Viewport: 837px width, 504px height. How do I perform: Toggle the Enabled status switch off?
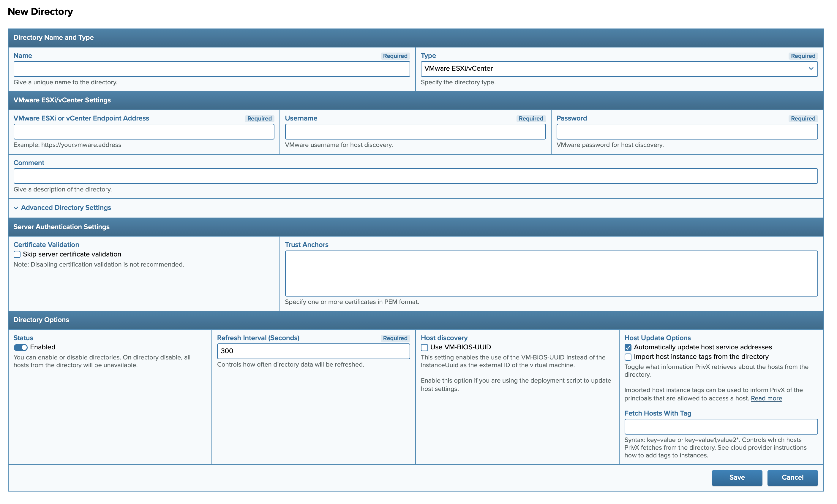(x=20, y=348)
